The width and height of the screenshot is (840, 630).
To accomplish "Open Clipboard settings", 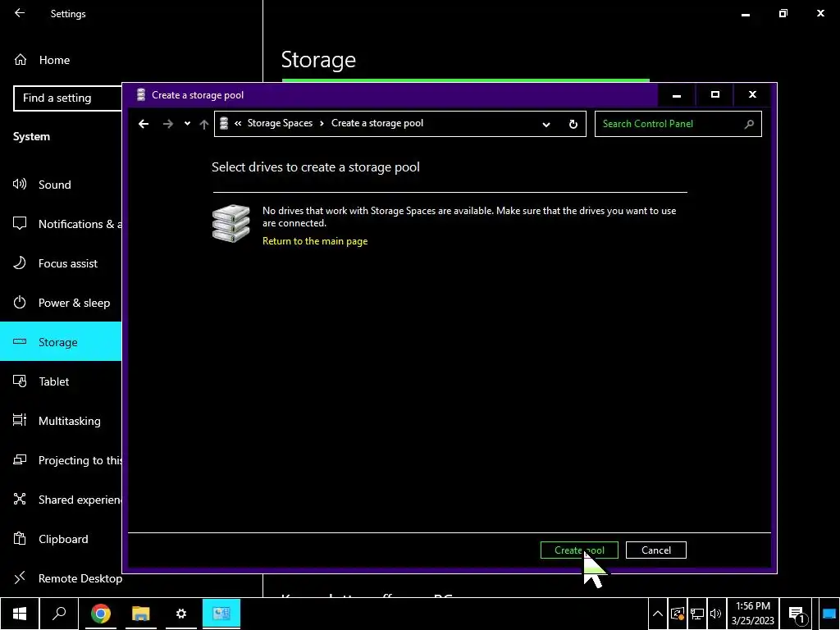I will click(61, 539).
